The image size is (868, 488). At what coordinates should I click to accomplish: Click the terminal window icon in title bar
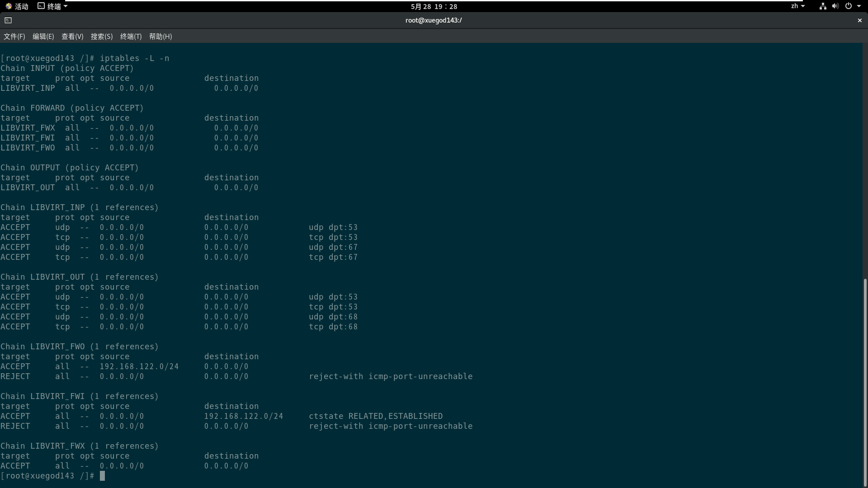8,20
